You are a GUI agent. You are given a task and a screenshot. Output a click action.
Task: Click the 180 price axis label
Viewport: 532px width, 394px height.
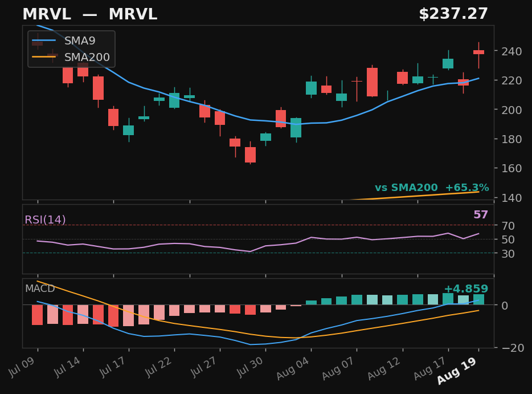click(511, 139)
